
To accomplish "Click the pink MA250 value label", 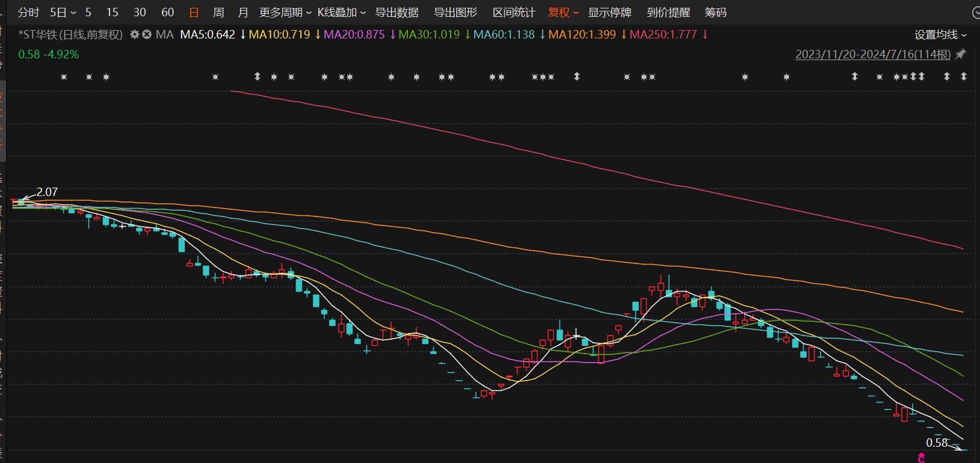I will coord(664,34).
